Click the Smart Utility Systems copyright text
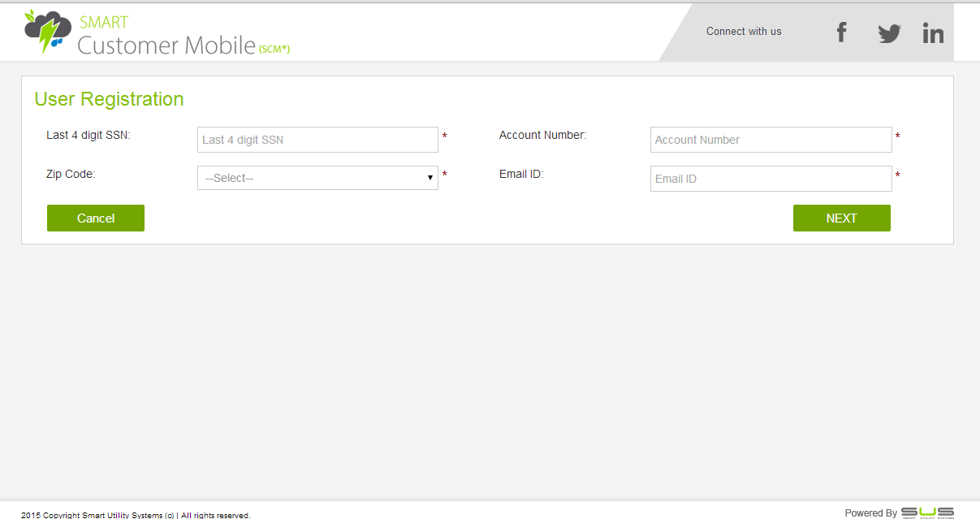This screenshot has width=980, height=519. pyautogui.click(x=136, y=515)
